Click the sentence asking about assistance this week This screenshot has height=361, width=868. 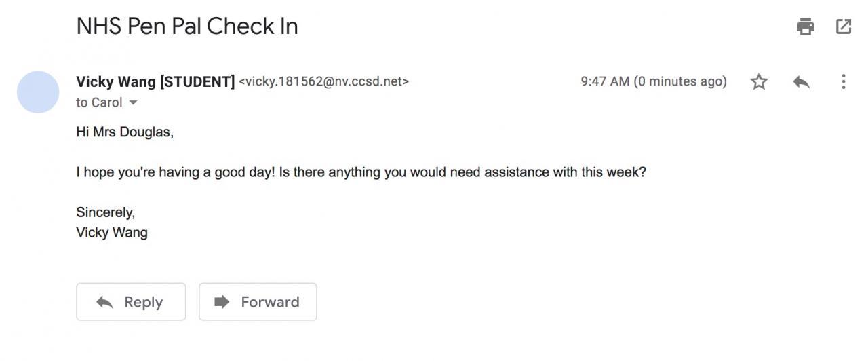click(361, 172)
